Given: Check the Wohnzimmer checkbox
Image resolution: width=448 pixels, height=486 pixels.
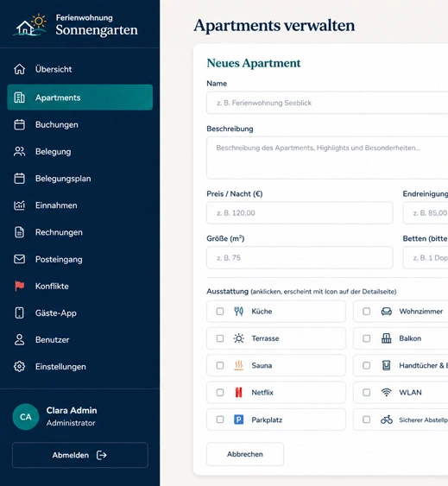Looking at the screenshot, I should pyautogui.click(x=367, y=311).
